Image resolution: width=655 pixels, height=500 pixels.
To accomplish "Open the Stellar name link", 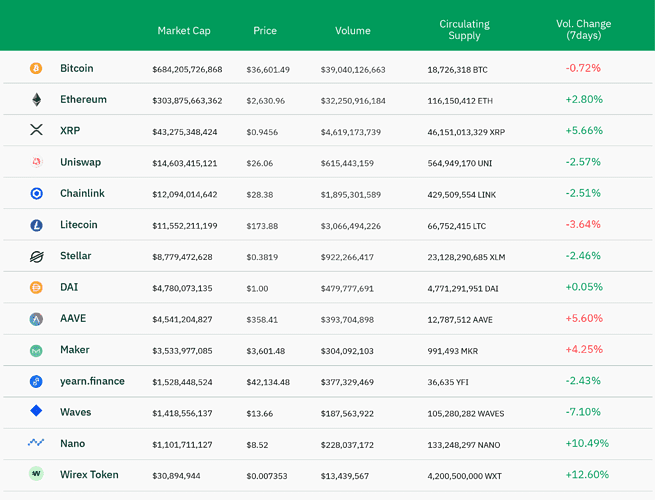I will pos(75,256).
